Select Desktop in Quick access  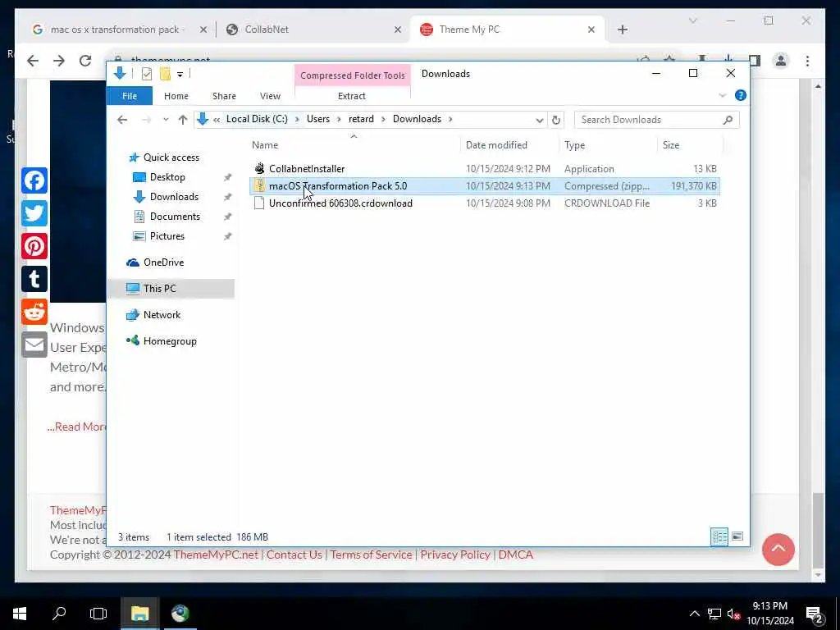click(167, 177)
